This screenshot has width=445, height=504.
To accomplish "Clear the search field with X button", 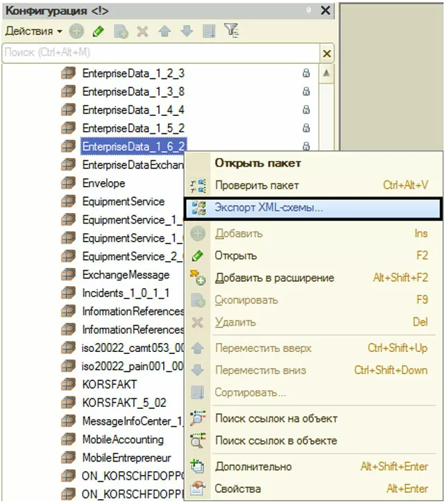I will 326,53.
